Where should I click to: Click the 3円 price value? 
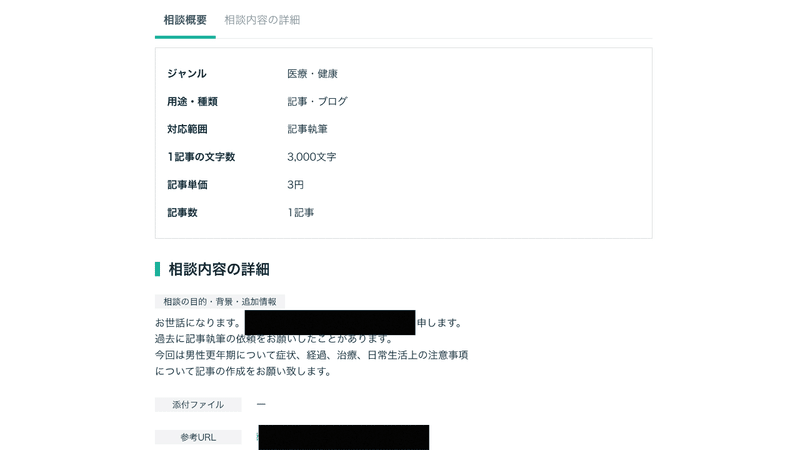point(295,185)
